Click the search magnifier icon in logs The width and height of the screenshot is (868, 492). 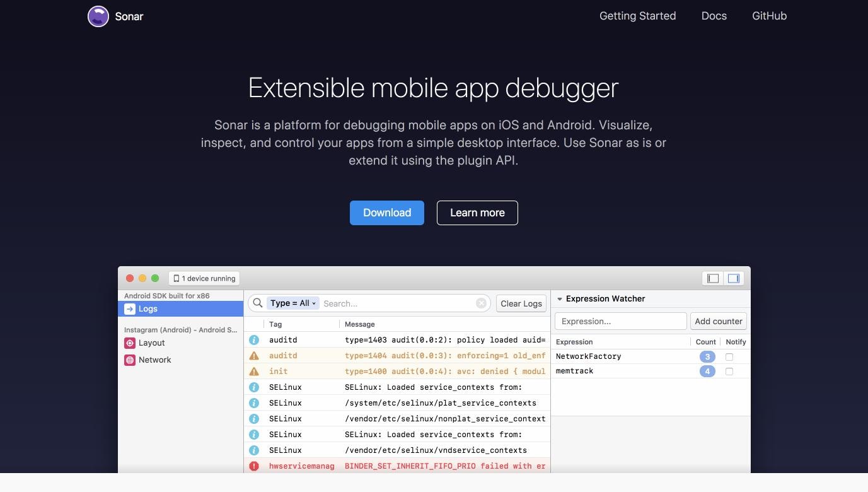point(257,303)
